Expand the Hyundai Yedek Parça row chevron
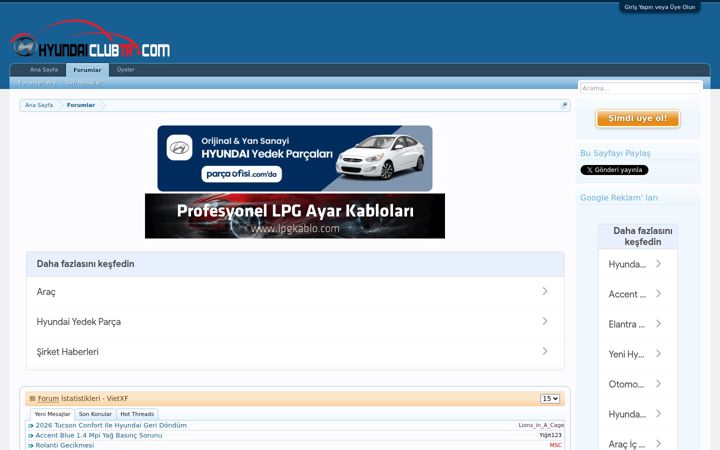 545,321
